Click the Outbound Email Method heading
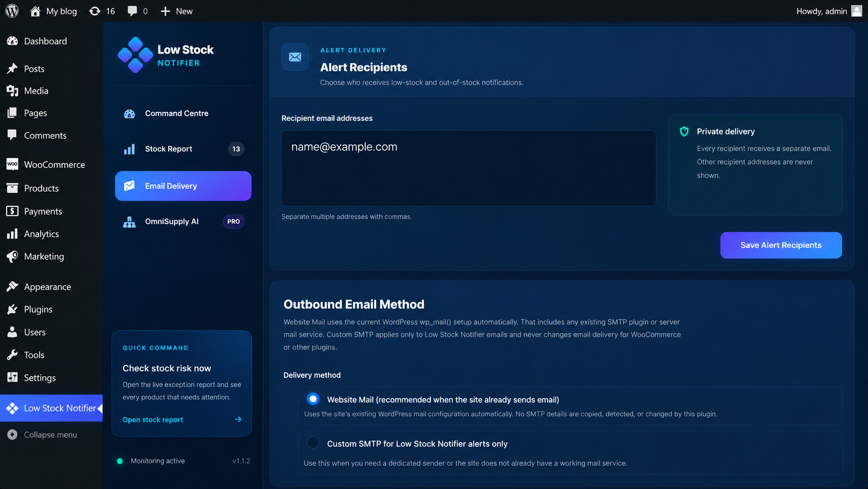The height and width of the screenshot is (489, 868). (354, 304)
